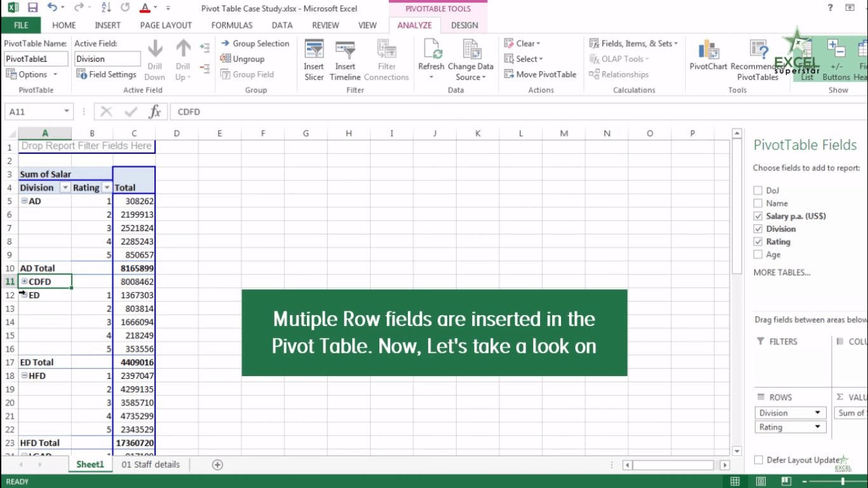
Task: Select the Drill Down tool
Action: coord(154,58)
